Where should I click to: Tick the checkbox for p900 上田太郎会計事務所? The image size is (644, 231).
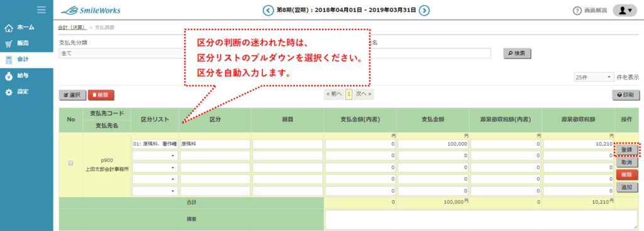point(70,163)
